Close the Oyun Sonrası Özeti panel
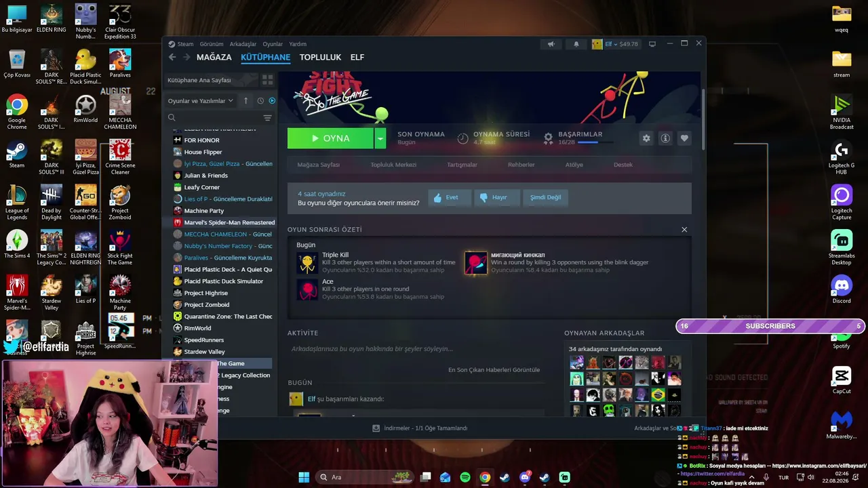 [684, 230]
